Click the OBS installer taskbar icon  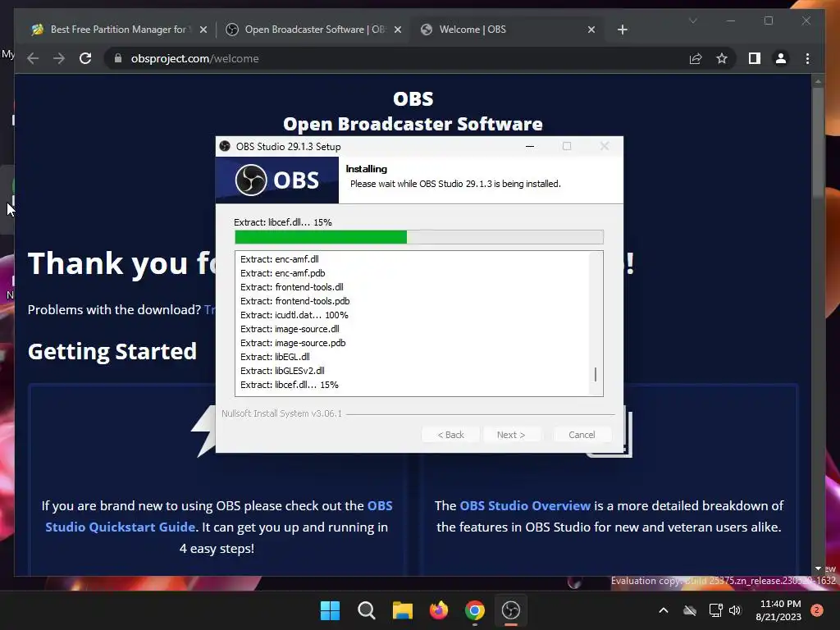click(x=511, y=610)
